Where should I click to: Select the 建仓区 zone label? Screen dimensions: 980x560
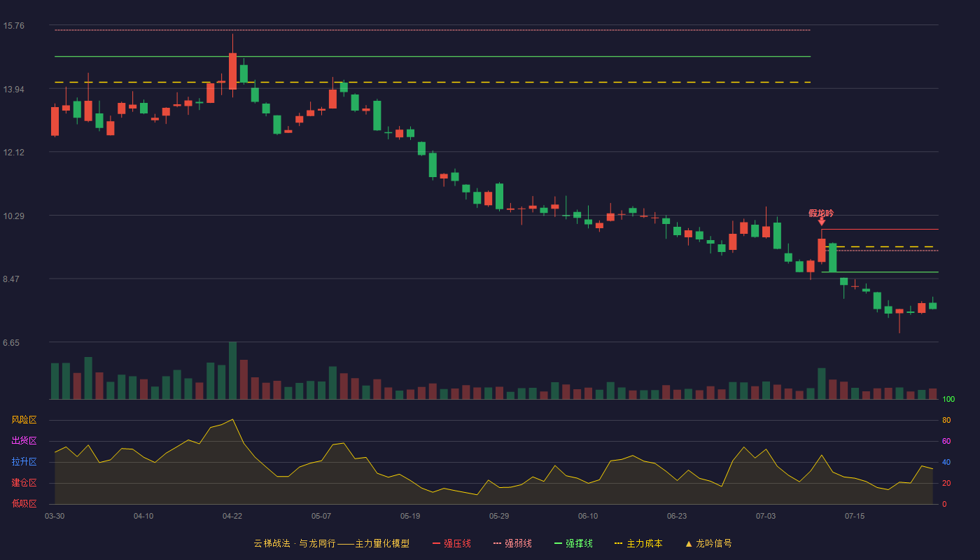24,483
